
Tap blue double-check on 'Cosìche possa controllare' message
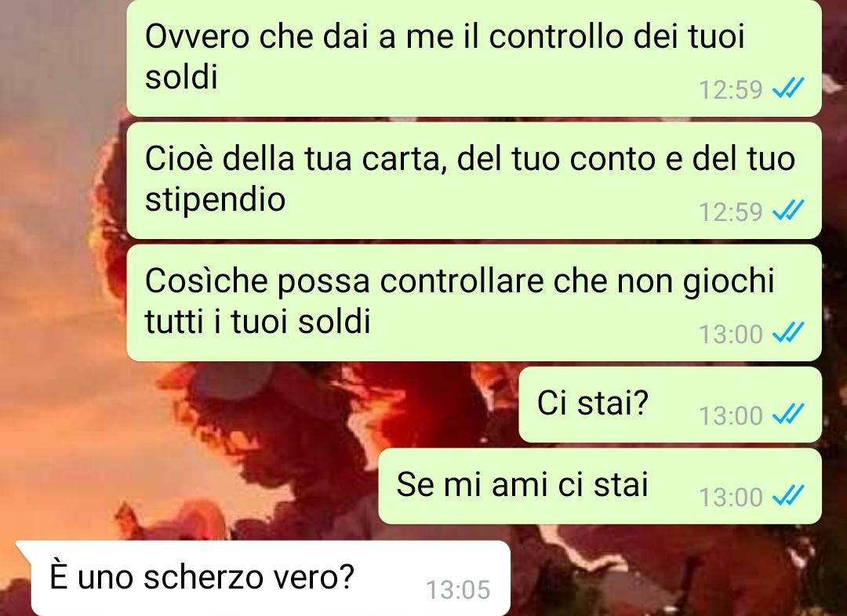pos(788,332)
